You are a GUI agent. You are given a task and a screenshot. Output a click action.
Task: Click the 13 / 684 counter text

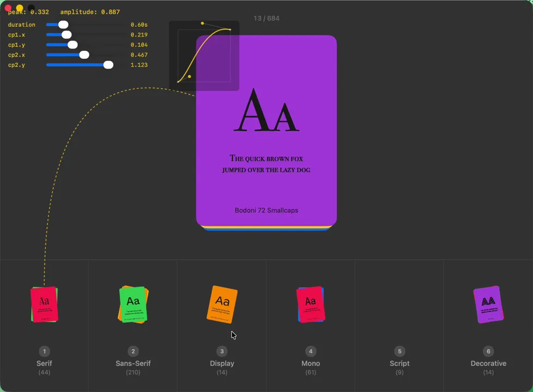(x=266, y=19)
